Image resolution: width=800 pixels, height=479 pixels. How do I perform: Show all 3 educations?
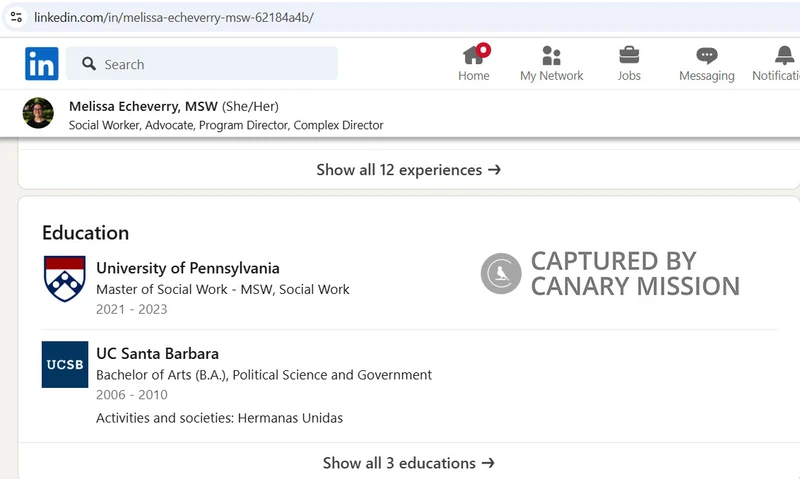coord(409,463)
